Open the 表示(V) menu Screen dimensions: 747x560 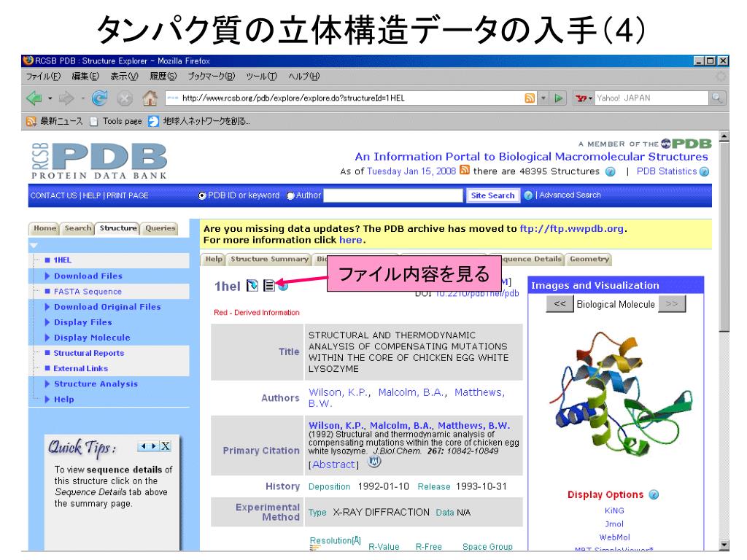(124, 76)
